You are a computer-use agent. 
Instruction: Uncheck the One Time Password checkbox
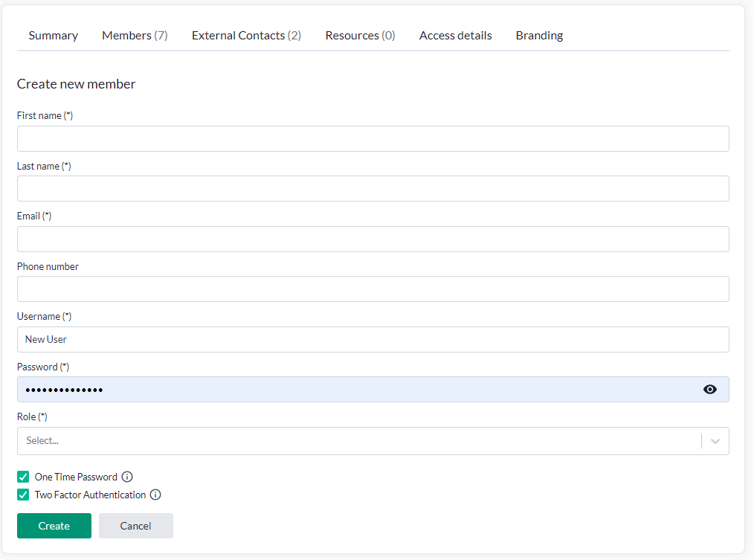click(x=23, y=477)
